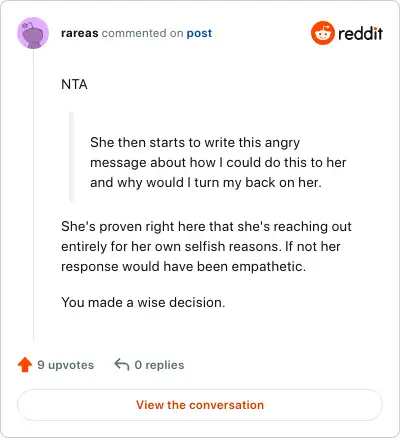Viewport: 400px width, 438px height.
Task: Select the "0 replies" label
Action: (159, 365)
